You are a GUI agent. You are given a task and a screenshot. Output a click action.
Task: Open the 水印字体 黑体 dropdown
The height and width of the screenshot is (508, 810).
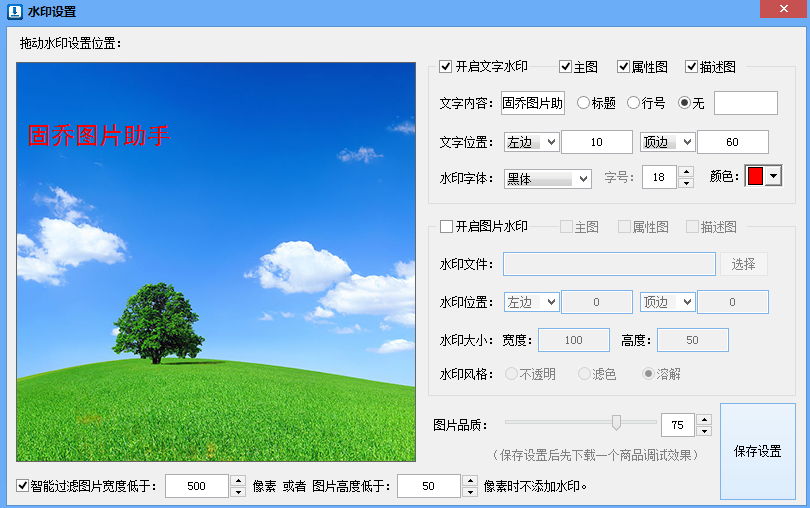coord(548,179)
